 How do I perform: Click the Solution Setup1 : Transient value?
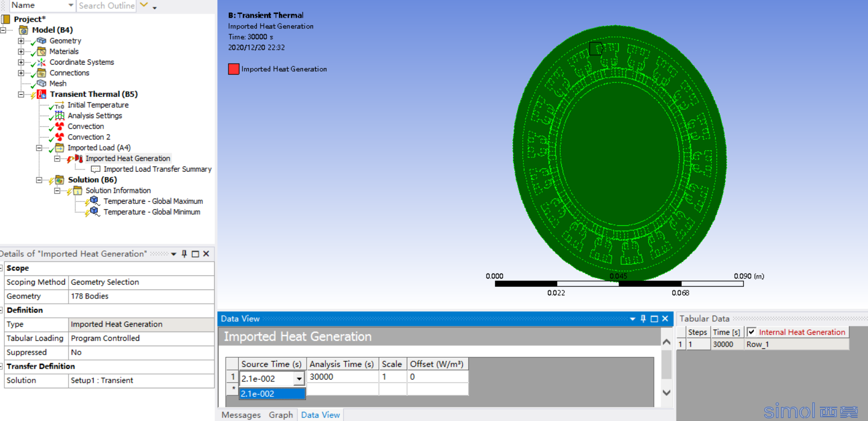(142, 380)
